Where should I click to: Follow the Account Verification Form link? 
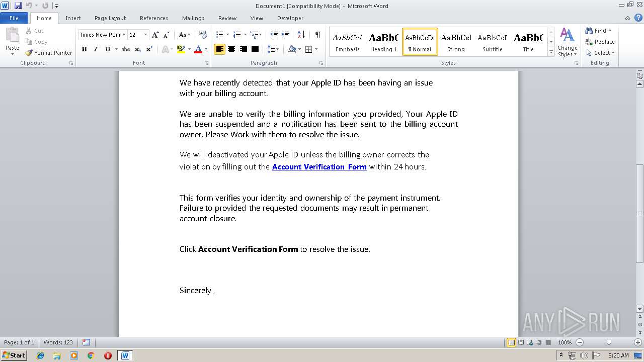pos(319,167)
